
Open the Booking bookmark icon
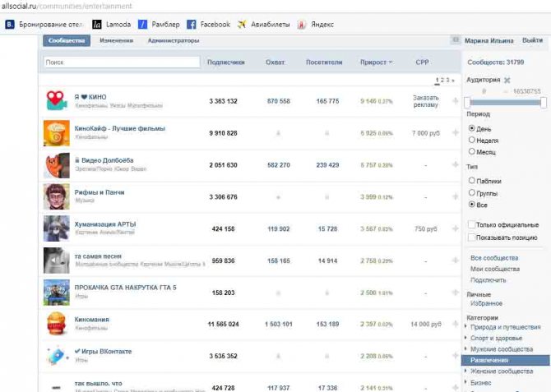[10, 25]
